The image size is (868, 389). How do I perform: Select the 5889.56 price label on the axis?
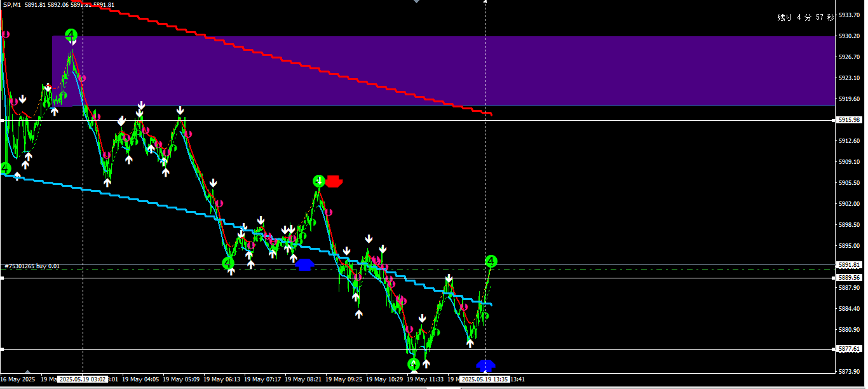[850, 278]
